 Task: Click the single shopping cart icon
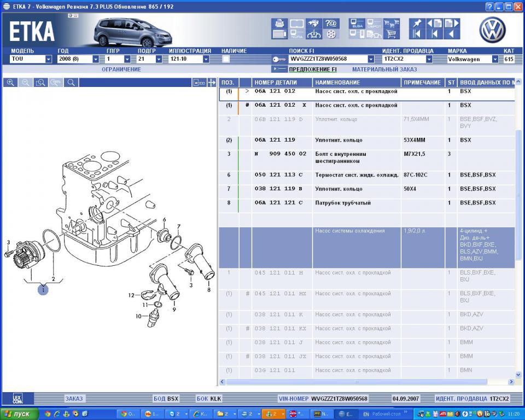point(392,34)
